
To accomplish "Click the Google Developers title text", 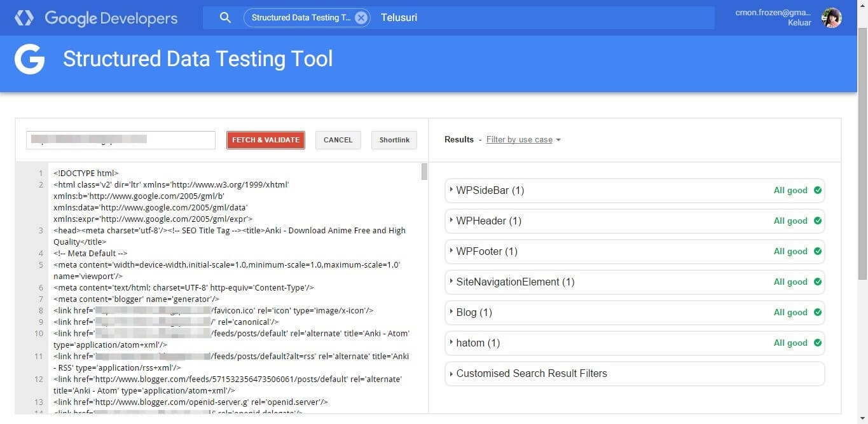I will pyautogui.click(x=111, y=18).
